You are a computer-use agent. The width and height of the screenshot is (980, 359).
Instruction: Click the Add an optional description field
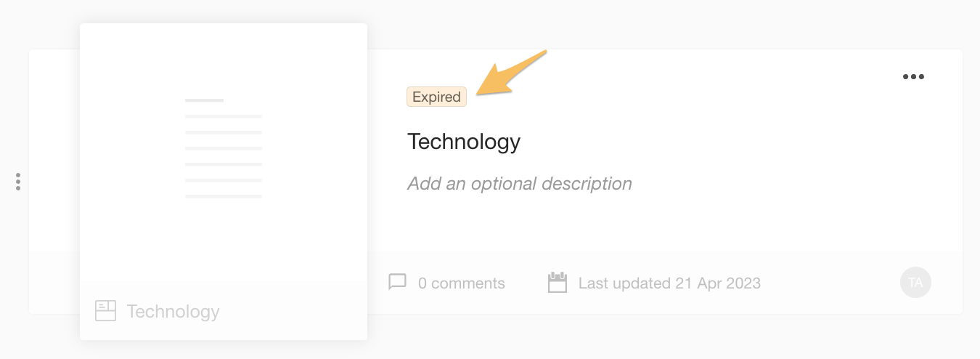[x=519, y=184]
